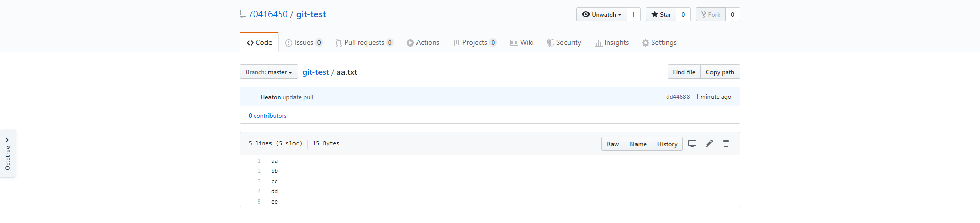Click the code text 'dd'
The height and width of the screenshot is (223, 980).
point(274,191)
